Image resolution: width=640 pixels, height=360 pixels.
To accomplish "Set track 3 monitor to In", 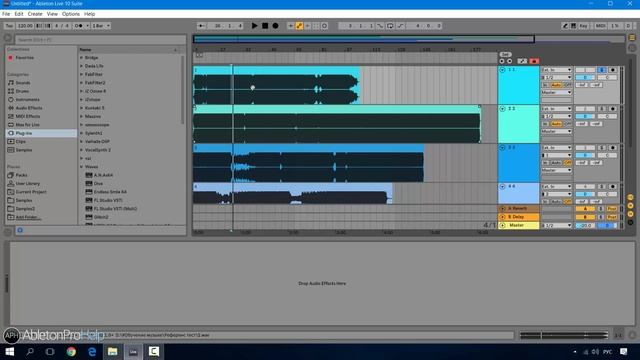I will coord(545,162).
